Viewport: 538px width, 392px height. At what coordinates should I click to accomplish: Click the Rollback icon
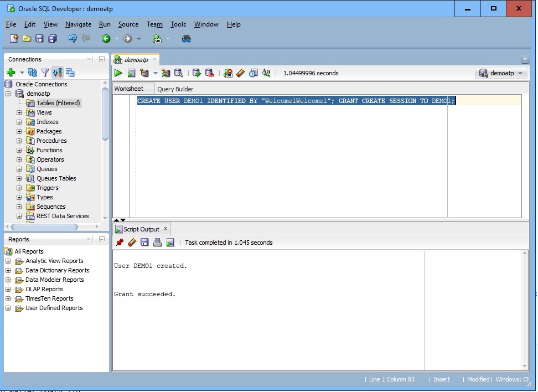click(209, 73)
